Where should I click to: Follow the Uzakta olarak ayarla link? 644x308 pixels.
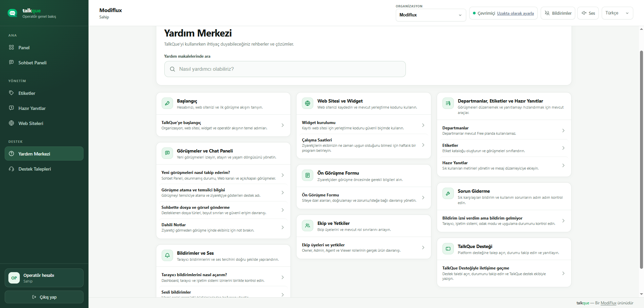tap(515, 13)
